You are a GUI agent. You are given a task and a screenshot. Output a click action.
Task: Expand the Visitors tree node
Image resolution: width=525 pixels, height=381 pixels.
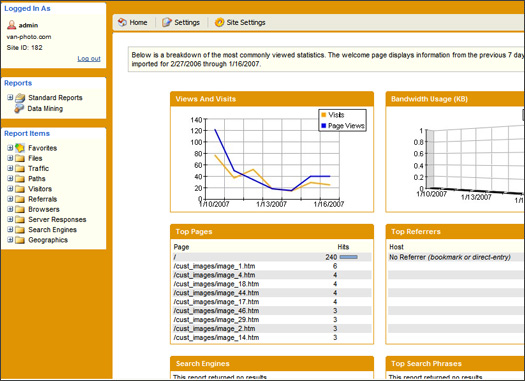pos(10,188)
